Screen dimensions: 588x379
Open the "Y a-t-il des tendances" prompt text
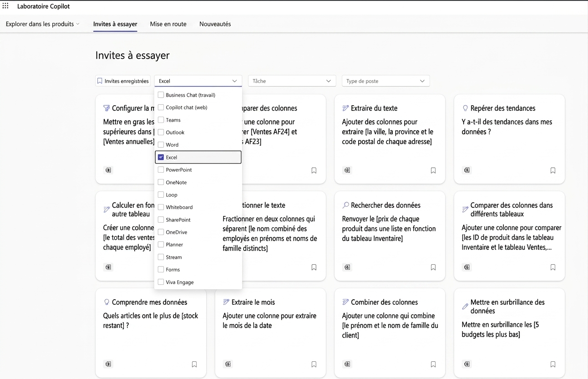(x=507, y=127)
